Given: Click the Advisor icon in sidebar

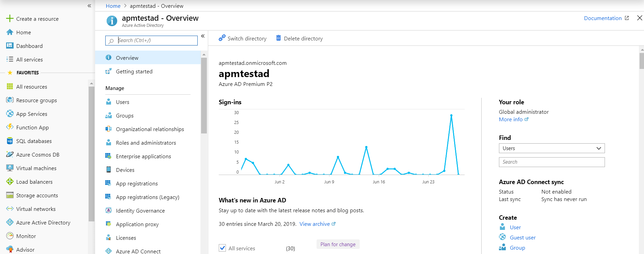Looking at the screenshot, I should [x=10, y=250].
